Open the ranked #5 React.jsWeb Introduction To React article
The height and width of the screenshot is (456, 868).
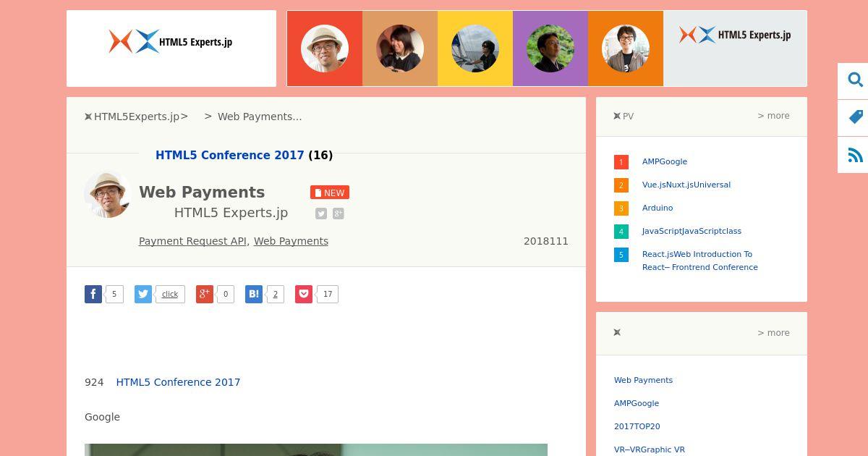pos(700,261)
